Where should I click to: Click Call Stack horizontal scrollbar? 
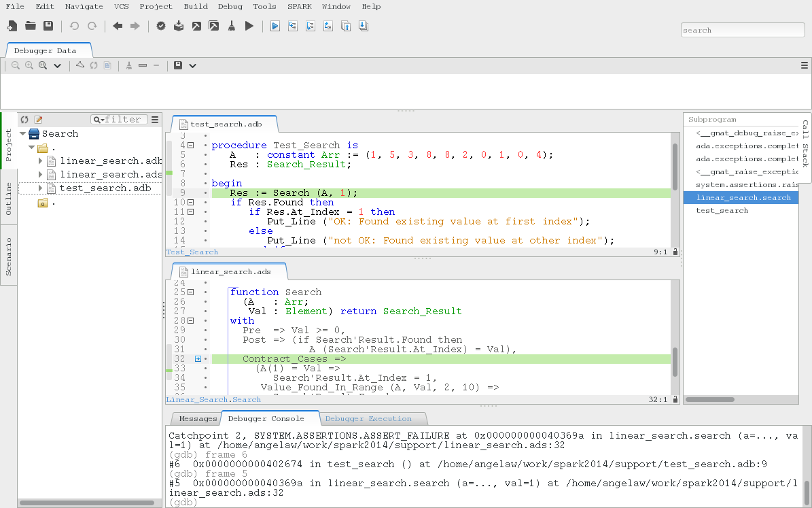click(710, 399)
